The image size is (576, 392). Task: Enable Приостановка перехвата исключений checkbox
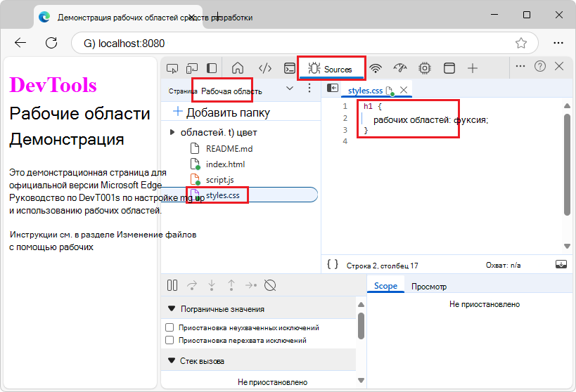point(169,340)
